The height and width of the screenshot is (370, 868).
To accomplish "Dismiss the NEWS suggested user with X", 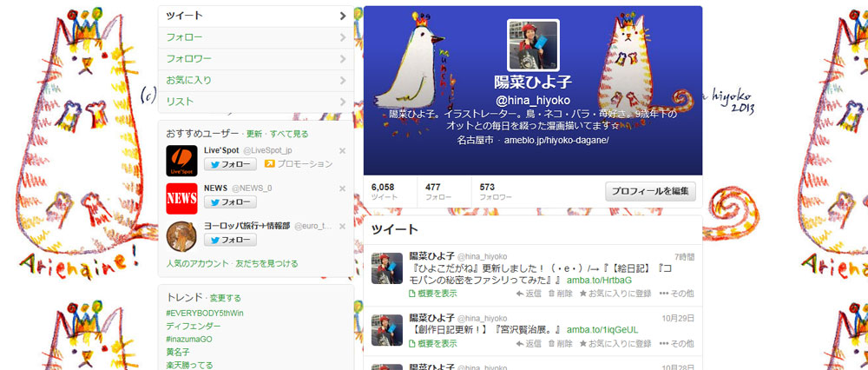I will click(x=342, y=188).
